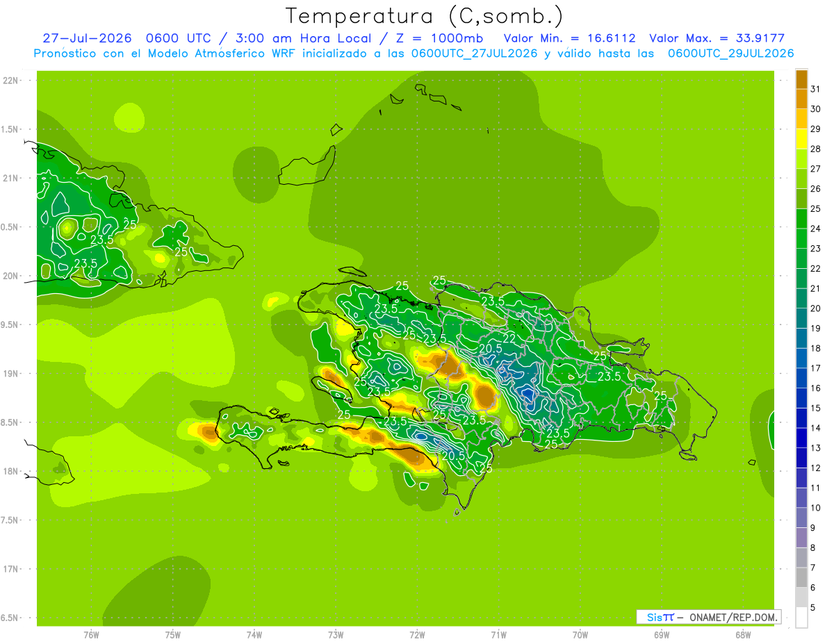Click the '70W' longitude axis label
The width and height of the screenshot is (834, 644).
580,635
